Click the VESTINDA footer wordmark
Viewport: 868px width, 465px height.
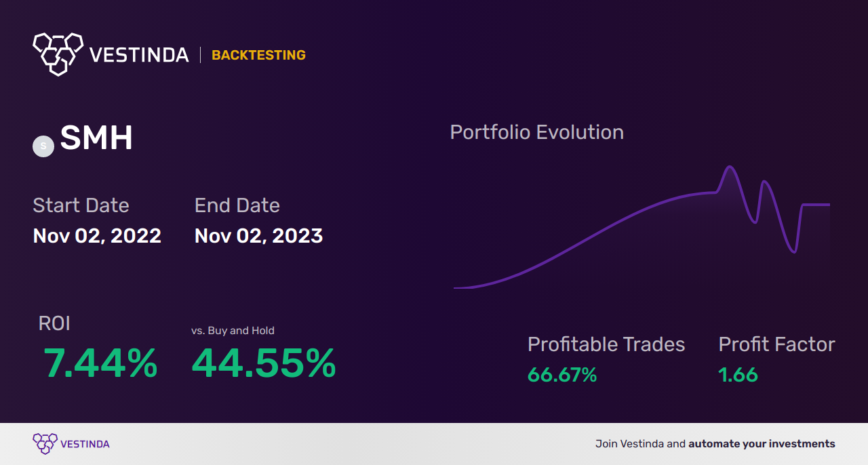[x=85, y=444]
